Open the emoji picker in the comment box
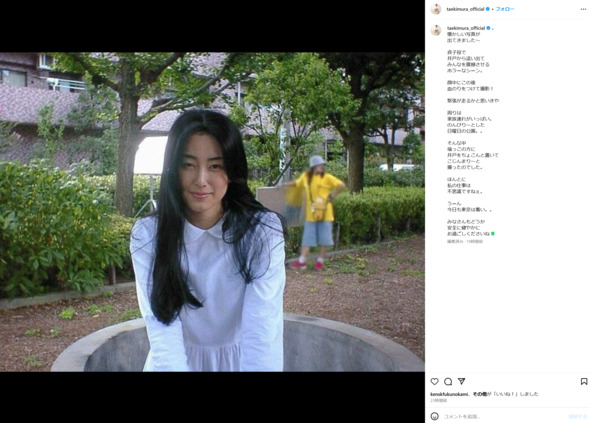 tap(435, 416)
